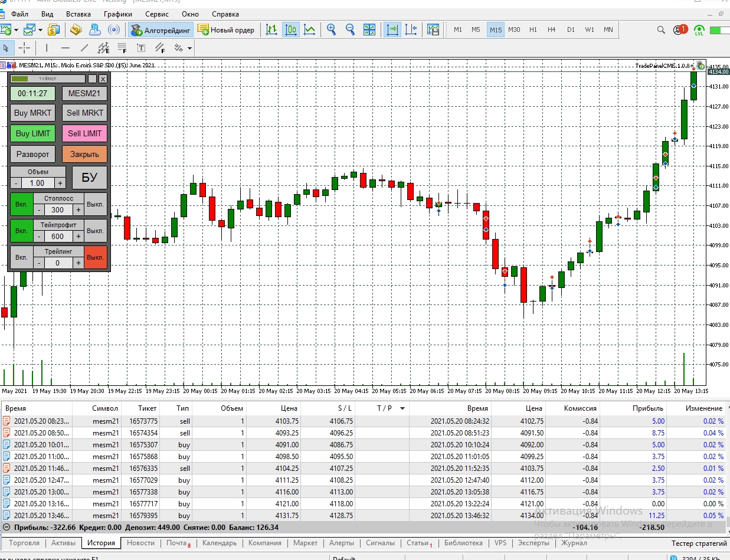The image size is (730, 560).
Task: Open account notifications icon with badge
Action: point(680,30)
